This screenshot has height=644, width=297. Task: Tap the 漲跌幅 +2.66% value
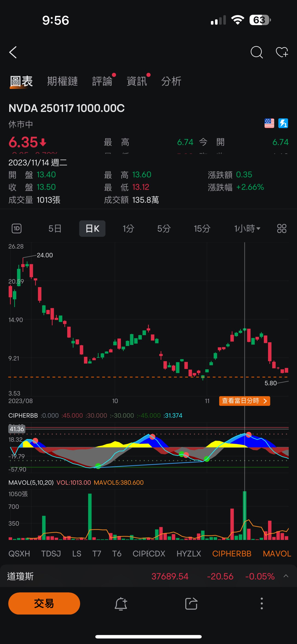pos(250,187)
